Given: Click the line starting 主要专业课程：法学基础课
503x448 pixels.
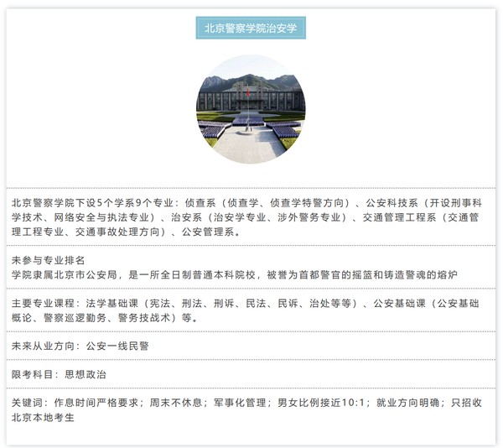Looking at the screenshot, I should click(x=245, y=303).
